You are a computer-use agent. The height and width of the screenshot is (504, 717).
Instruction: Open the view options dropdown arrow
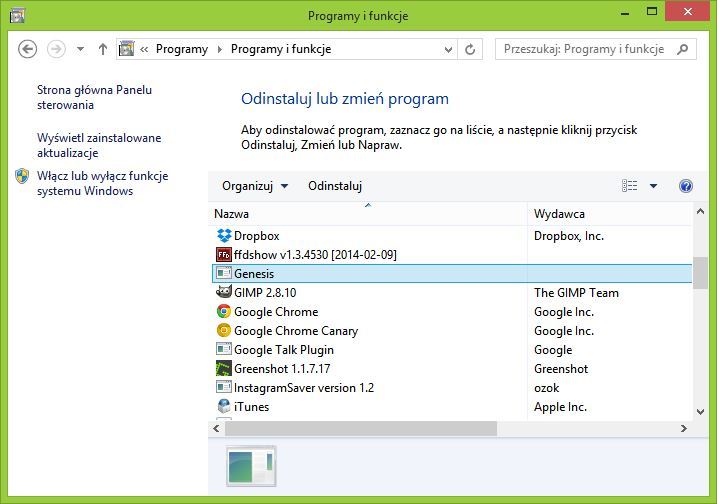pyautogui.click(x=653, y=186)
